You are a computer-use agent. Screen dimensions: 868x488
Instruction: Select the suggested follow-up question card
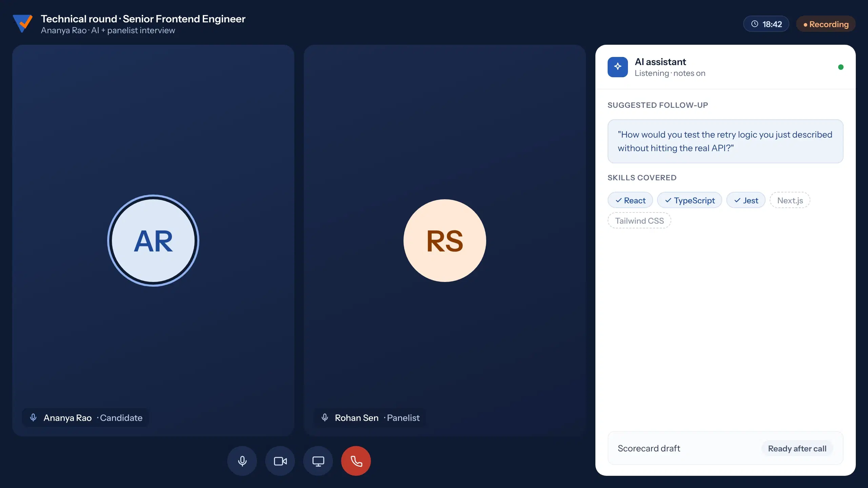point(726,141)
